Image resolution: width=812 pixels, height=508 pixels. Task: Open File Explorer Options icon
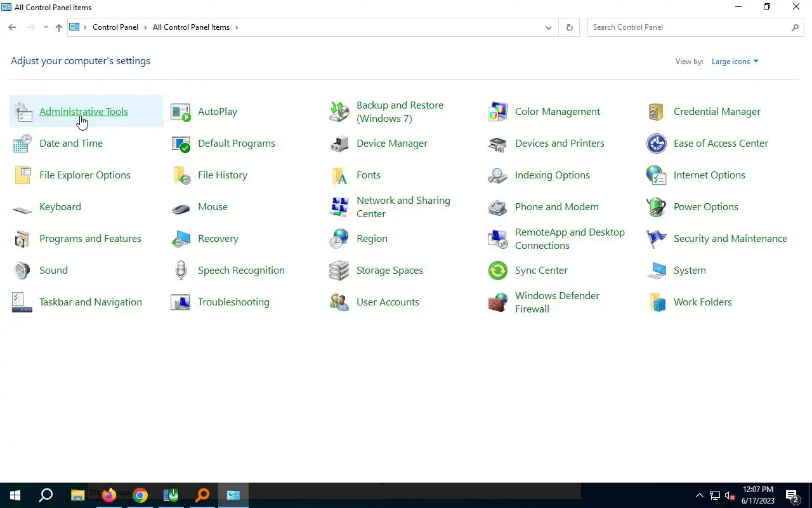(x=22, y=175)
